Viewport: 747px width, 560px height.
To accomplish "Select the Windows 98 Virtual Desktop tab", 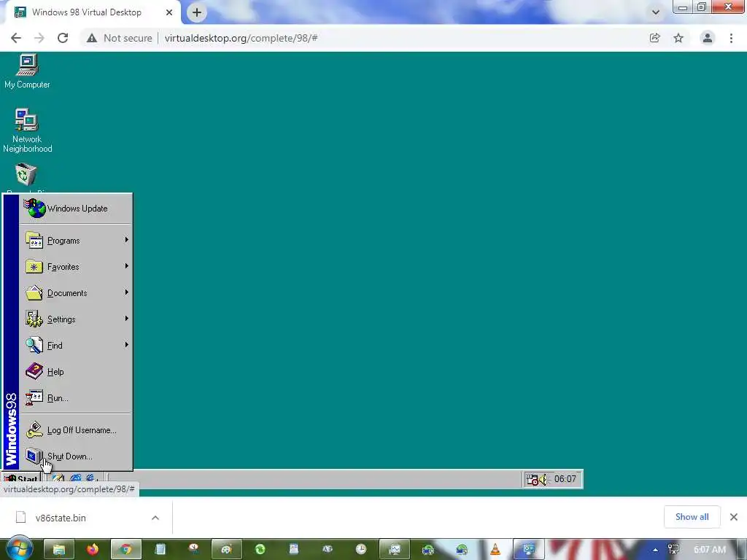I will coord(93,12).
